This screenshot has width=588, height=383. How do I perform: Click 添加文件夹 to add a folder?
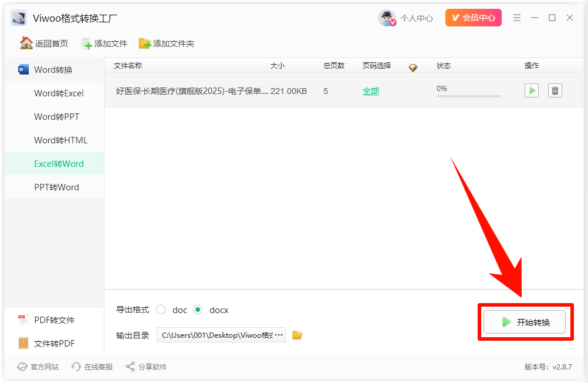(x=167, y=43)
